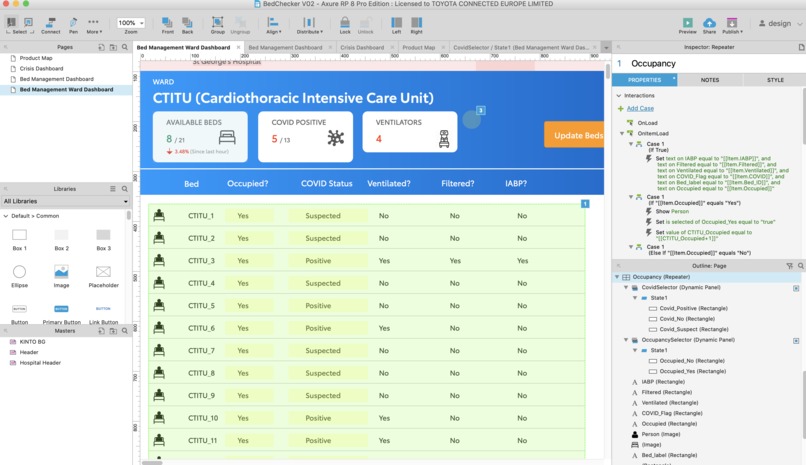This screenshot has width=806, height=465.
Task: Toggle OccupancySelector visibility in outline
Action: tap(796, 341)
